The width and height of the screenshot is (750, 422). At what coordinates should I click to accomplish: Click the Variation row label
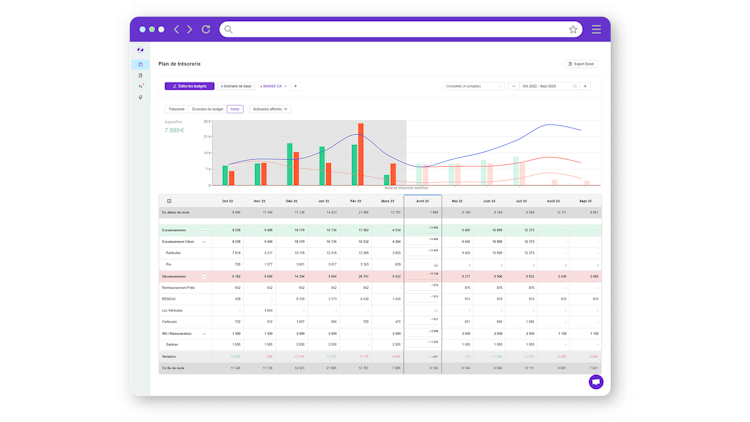[169, 357]
